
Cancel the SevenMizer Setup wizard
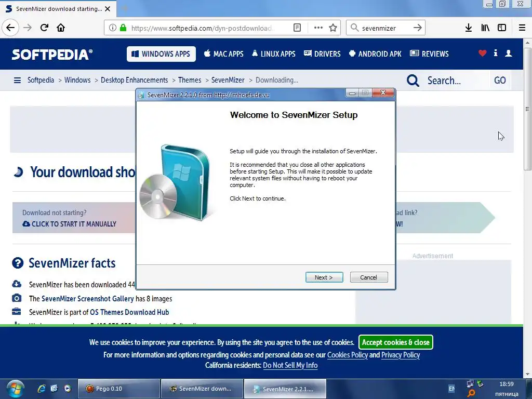pos(369,277)
